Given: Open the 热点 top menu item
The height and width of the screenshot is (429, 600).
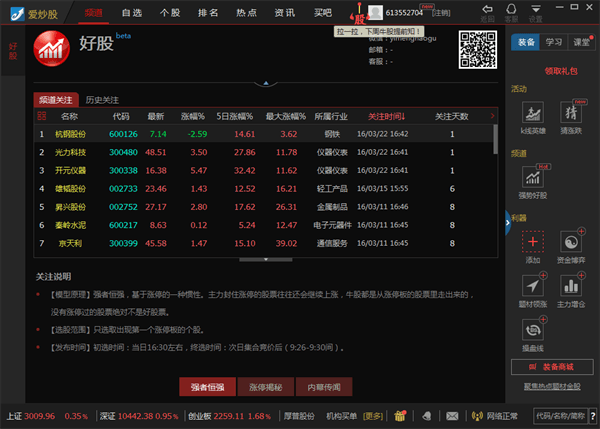Looking at the screenshot, I should 245,12.
